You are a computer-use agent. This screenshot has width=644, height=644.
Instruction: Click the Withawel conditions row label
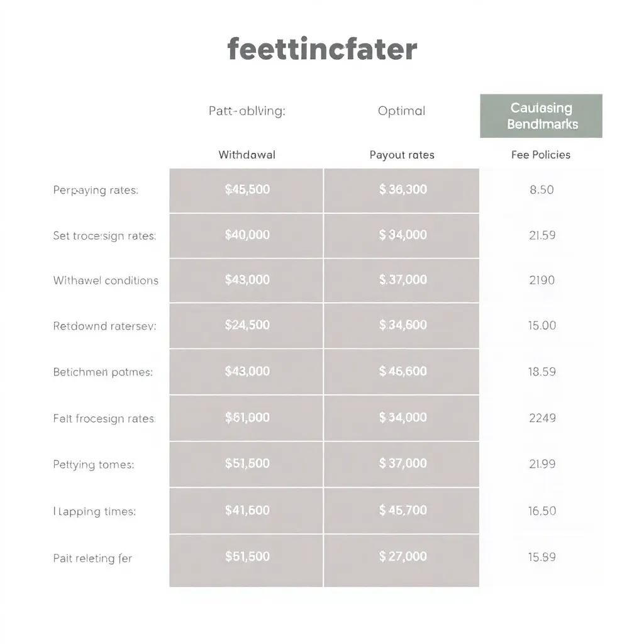click(106, 280)
